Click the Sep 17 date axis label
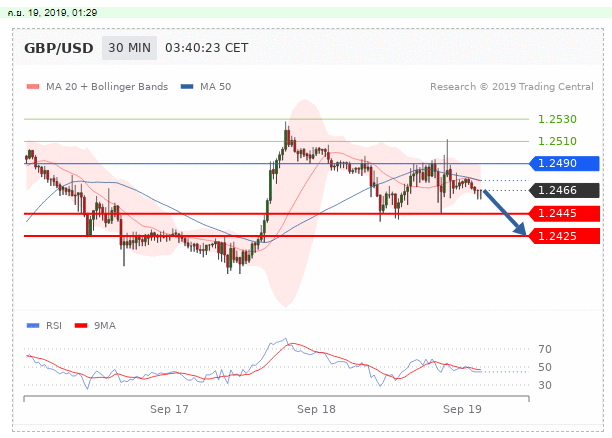Screen dimensions: 612x438 coord(169,409)
